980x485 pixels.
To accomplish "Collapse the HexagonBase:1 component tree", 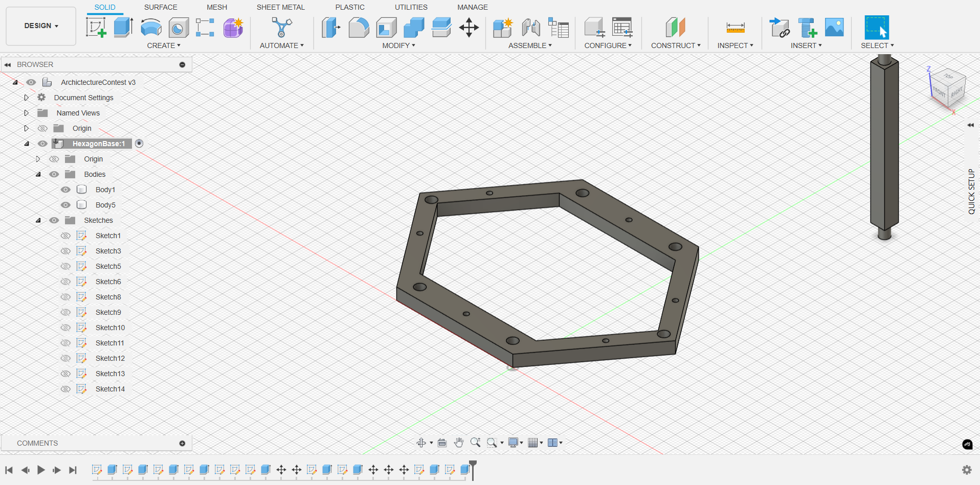I will click(x=27, y=144).
